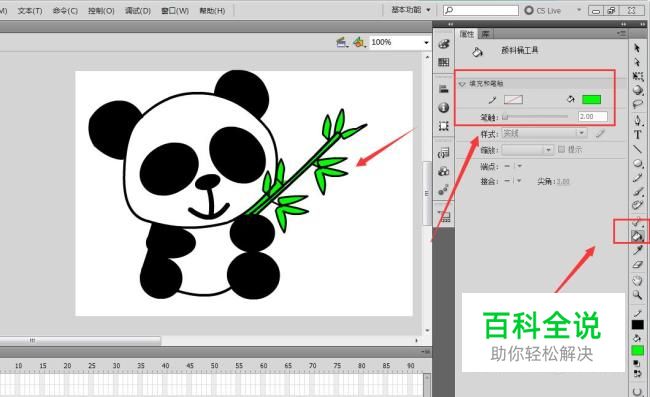The height and width of the screenshot is (397, 650).
Task: Select the Deco tool
Action: [638, 205]
